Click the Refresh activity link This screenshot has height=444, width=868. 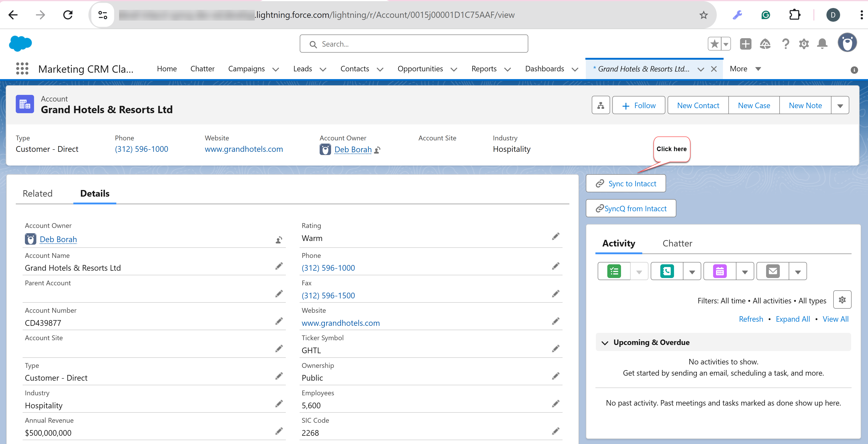(751, 319)
